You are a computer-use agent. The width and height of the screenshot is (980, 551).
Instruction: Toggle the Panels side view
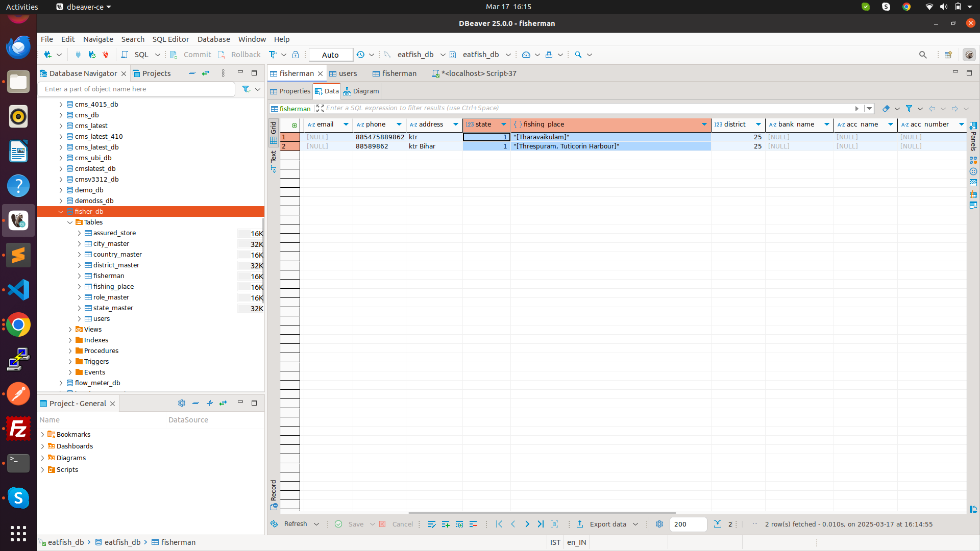(973, 137)
